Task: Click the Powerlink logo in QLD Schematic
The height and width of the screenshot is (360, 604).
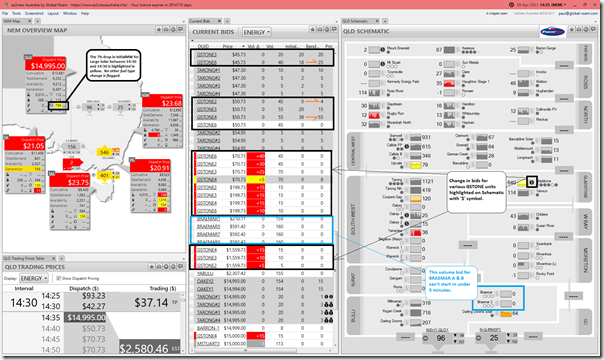Action: [x=552, y=32]
